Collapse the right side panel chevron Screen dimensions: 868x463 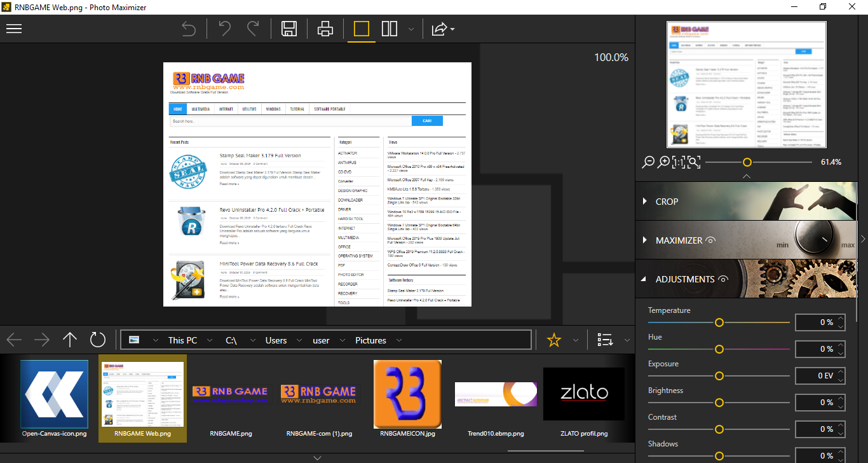(x=863, y=238)
